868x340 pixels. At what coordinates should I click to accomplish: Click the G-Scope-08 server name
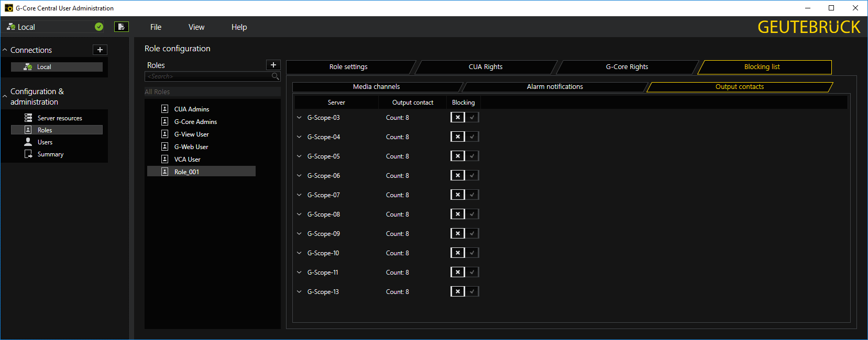[x=324, y=214]
